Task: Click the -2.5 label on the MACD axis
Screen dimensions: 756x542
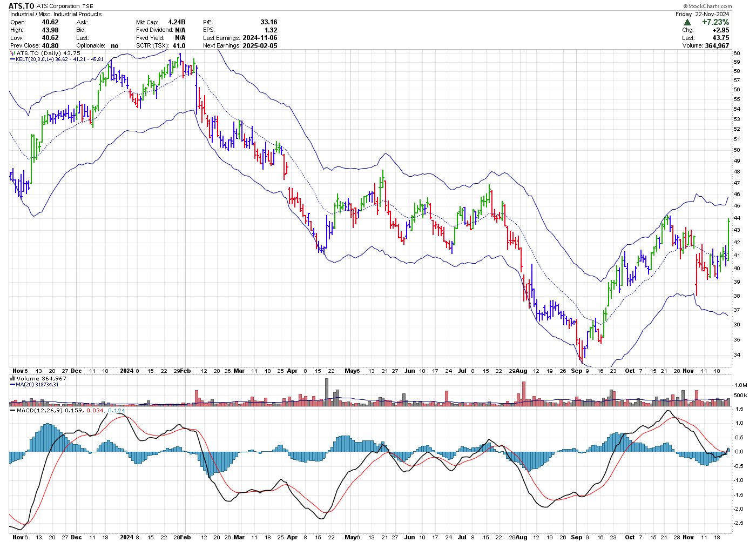Action: (738, 523)
